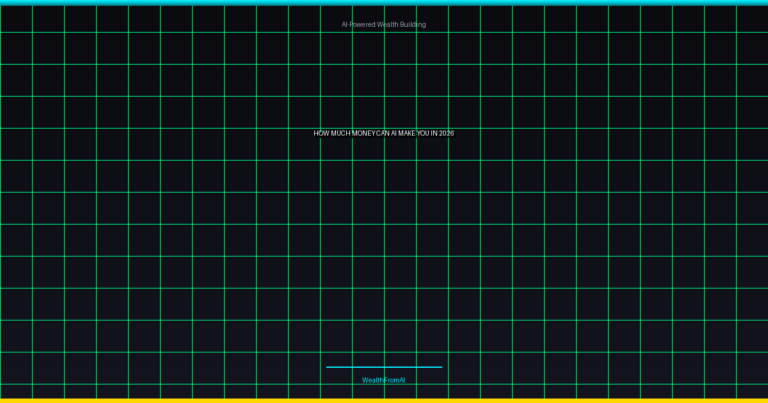Open the WealthFromAI brand link
Viewport: 768px width, 403px height.
[384, 380]
